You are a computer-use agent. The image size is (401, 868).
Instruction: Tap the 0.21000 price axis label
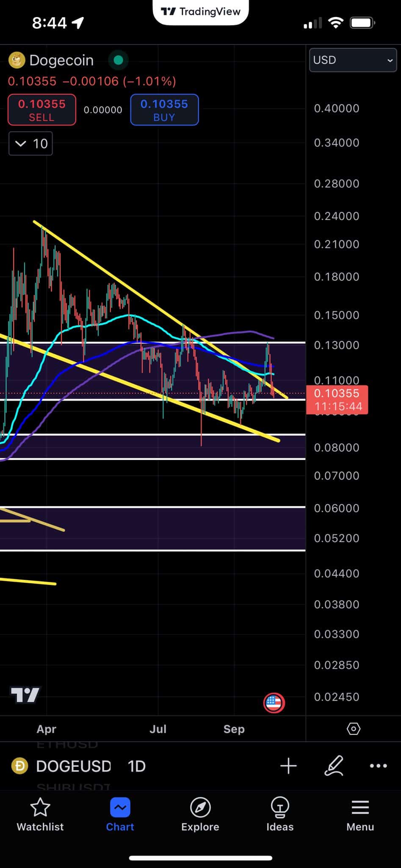(x=337, y=244)
